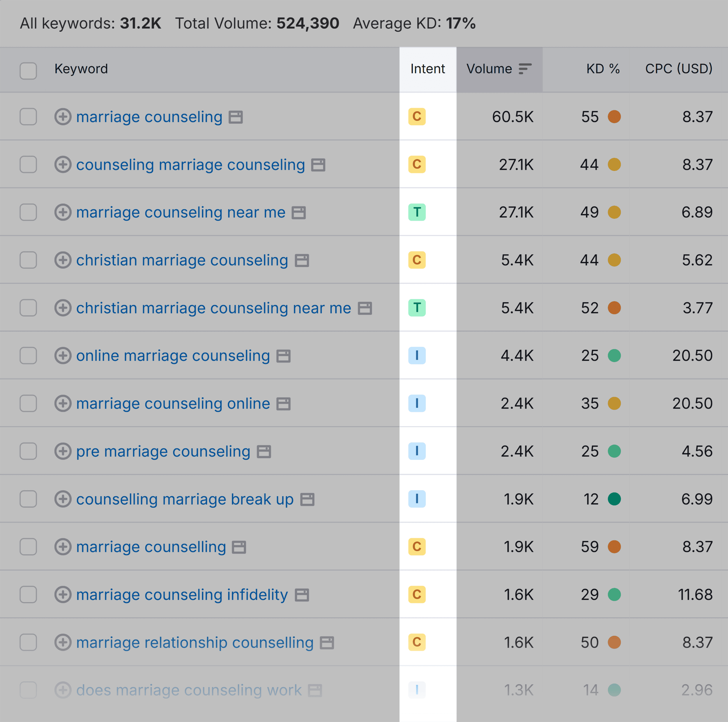Screen dimensions: 728x722
Task: Click plus icon for marriage counseling online
Action: [63, 403]
